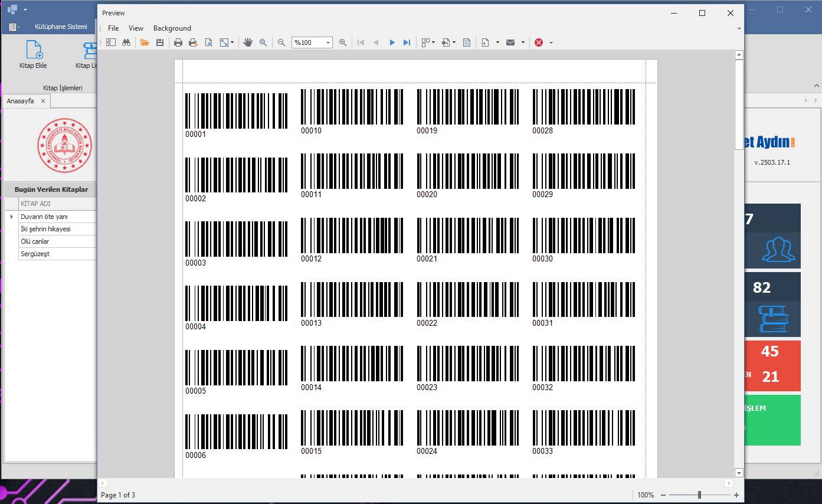The height and width of the screenshot is (504, 822).
Task: Select the Duvarın öte yanı row
Action: click(x=44, y=217)
